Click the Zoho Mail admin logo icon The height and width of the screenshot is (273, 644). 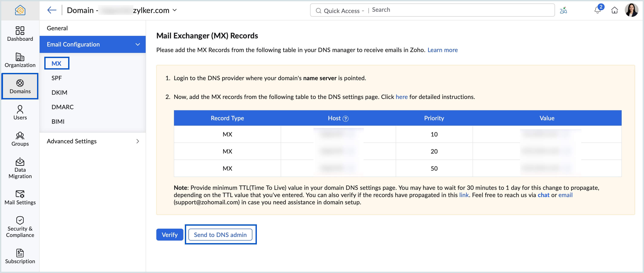20,10
